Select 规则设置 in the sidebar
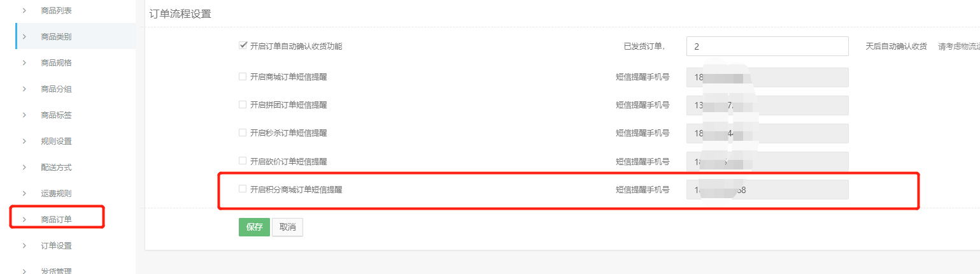The height and width of the screenshot is (274, 980). pyautogui.click(x=56, y=141)
